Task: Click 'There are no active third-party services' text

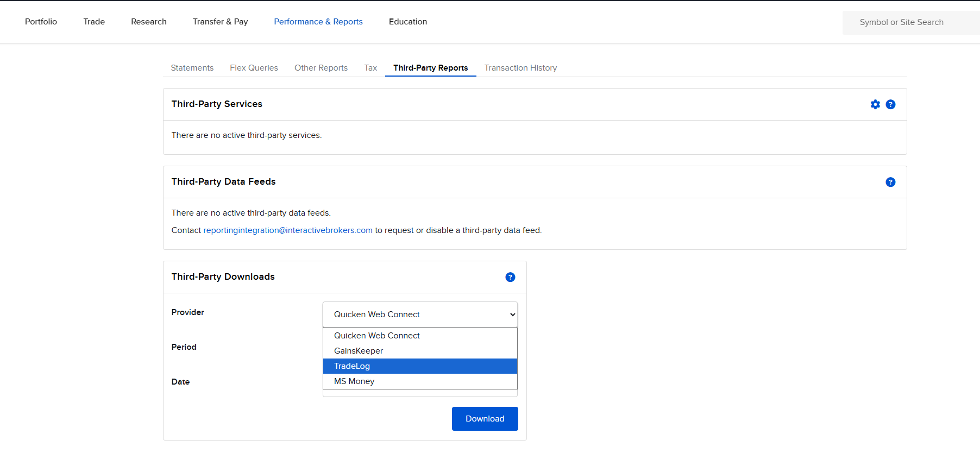Action: [x=247, y=135]
